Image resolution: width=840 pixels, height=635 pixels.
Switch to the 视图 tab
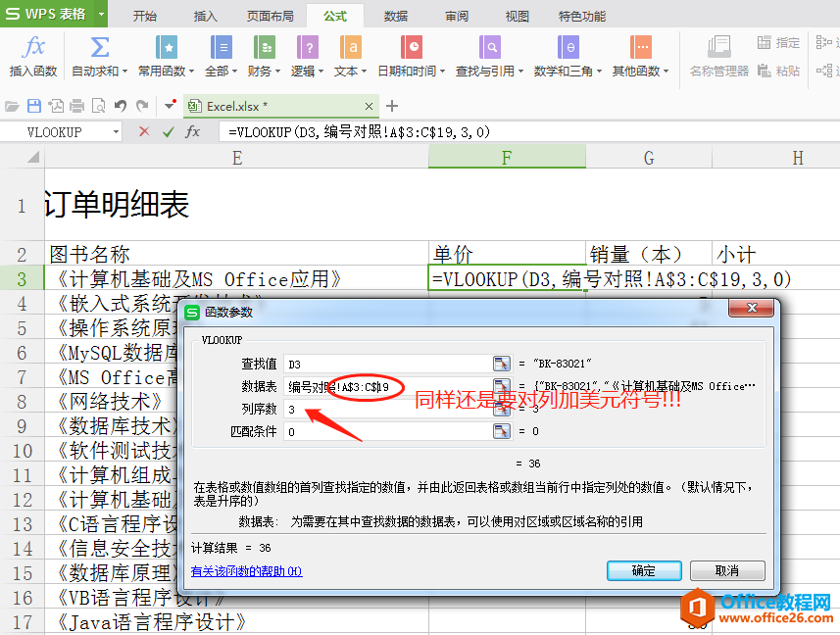517,16
